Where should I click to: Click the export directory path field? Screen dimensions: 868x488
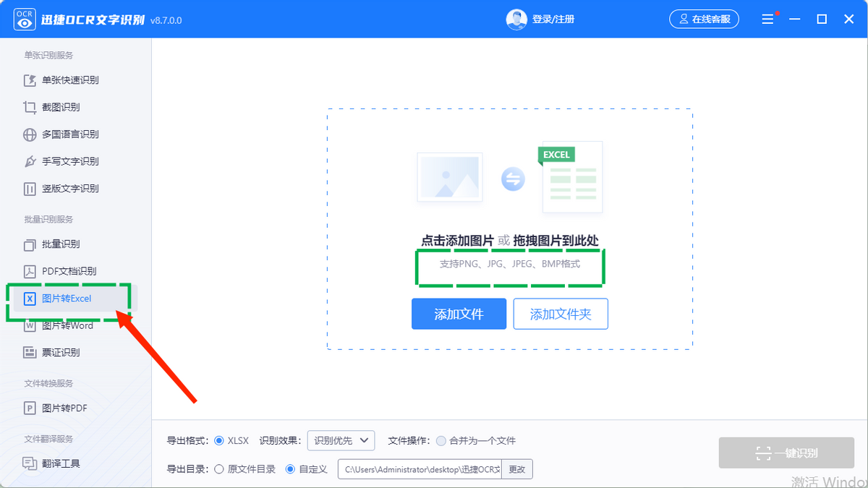pos(420,469)
